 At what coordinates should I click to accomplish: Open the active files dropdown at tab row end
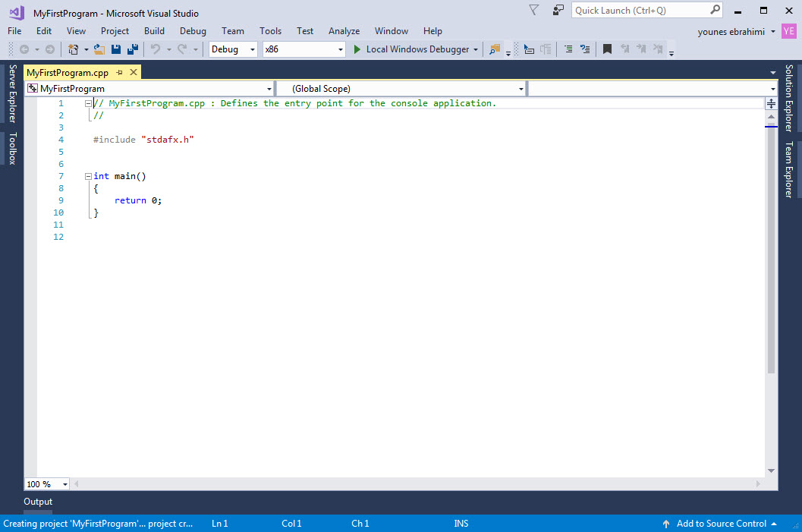point(773,73)
